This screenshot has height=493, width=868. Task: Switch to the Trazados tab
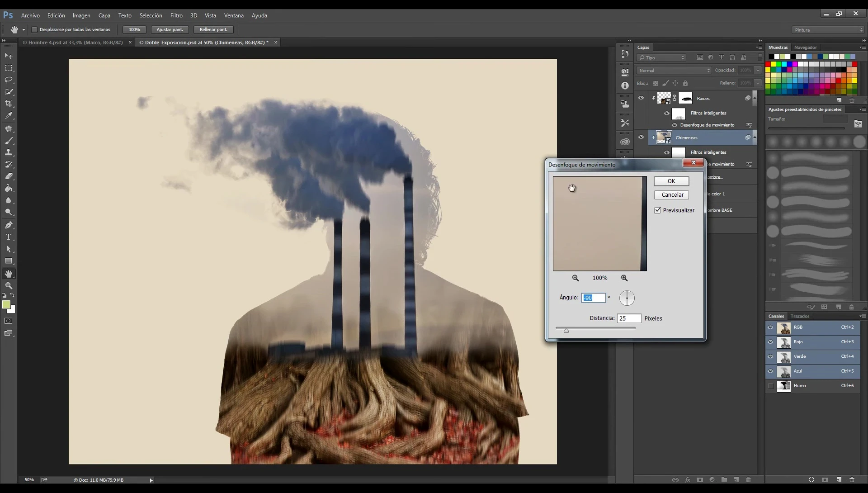(x=800, y=316)
